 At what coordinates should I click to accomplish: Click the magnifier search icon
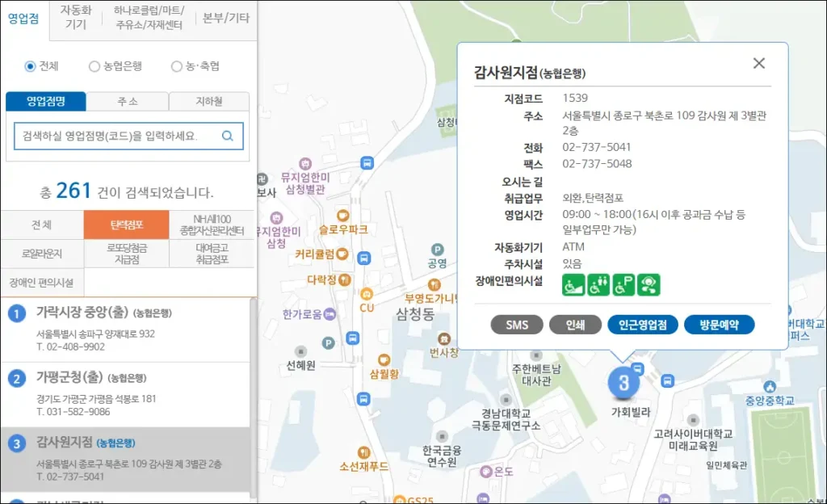point(228,136)
